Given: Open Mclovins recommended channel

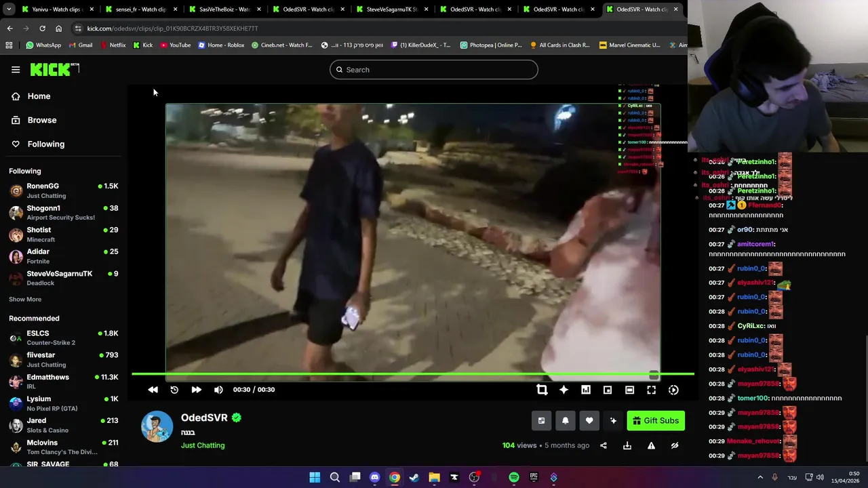Looking at the screenshot, I should tap(64, 447).
